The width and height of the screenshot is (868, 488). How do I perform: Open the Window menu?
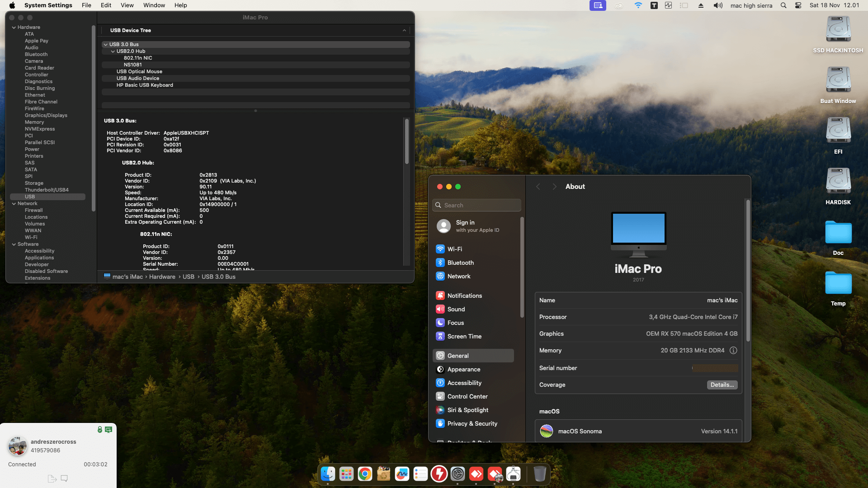coord(154,5)
